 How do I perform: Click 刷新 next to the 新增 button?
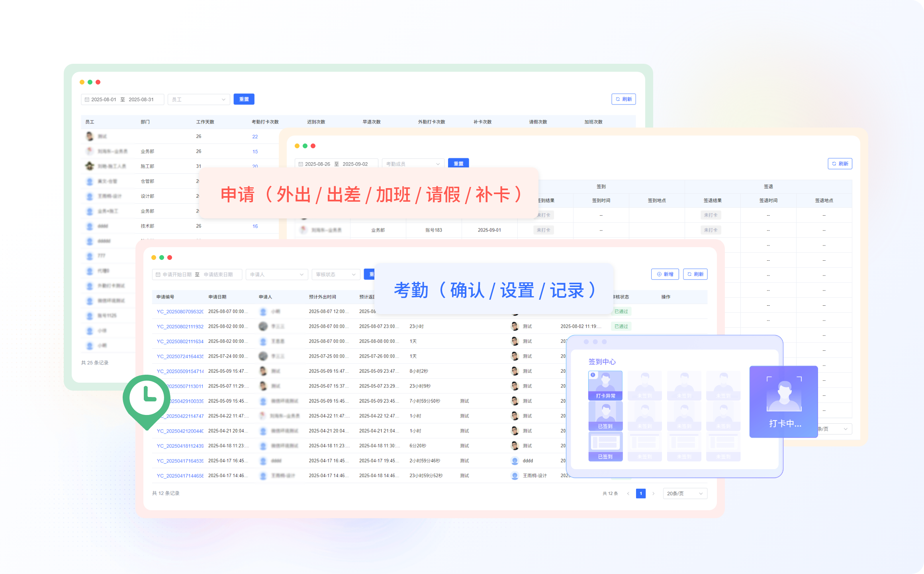[x=695, y=274]
